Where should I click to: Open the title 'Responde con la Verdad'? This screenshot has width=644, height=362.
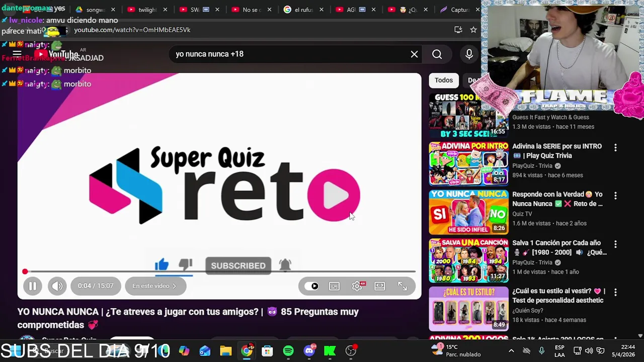557,199
